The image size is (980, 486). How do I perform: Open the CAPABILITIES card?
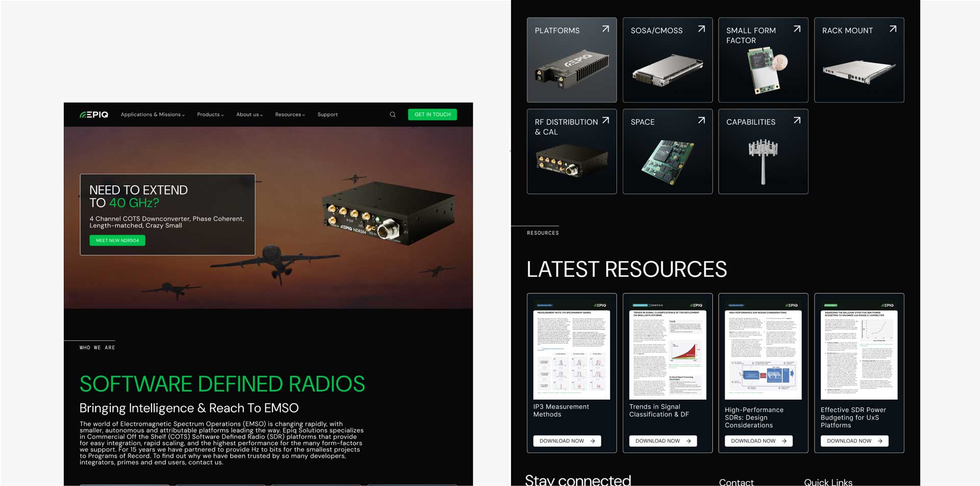tap(763, 152)
